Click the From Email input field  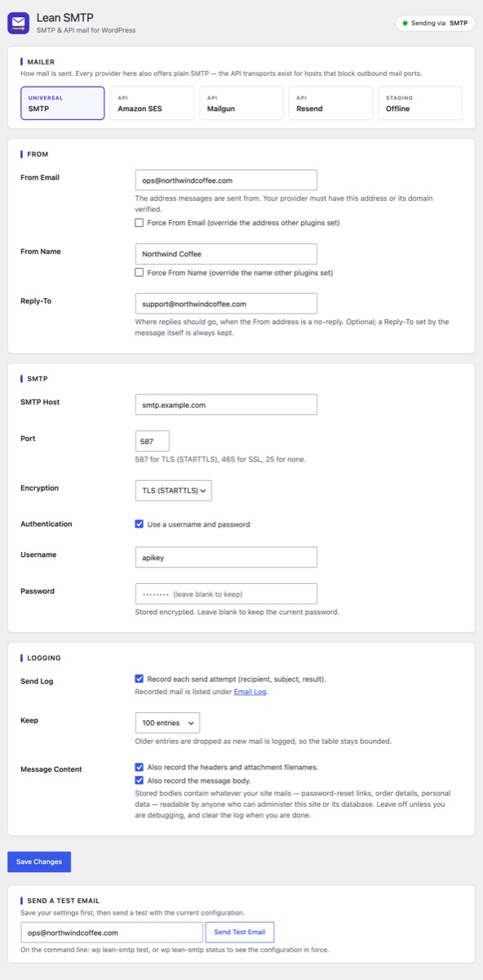click(226, 180)
